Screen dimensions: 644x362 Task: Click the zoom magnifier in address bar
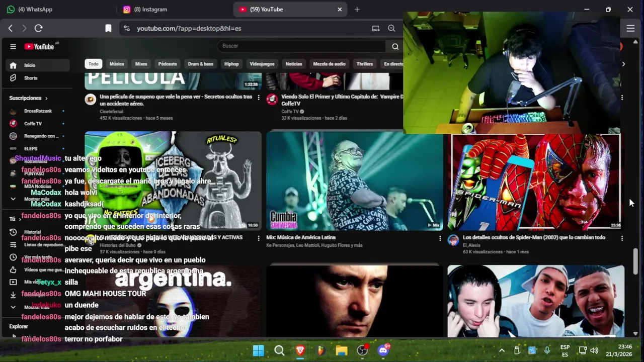tap(391, 29)
